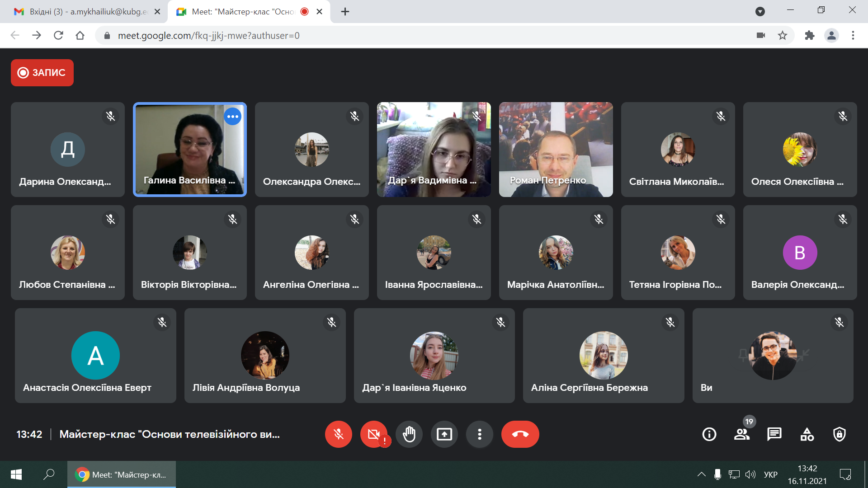
Task: Show the participants list panel
Action: (741, 434)
